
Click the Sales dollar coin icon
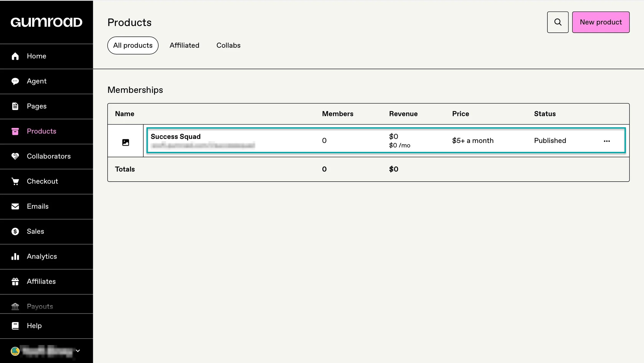[x=15, y=231]
